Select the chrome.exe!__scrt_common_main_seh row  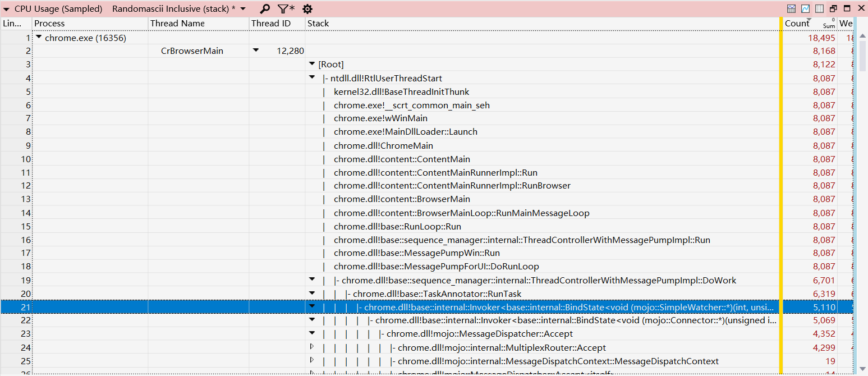pos(426,105)
